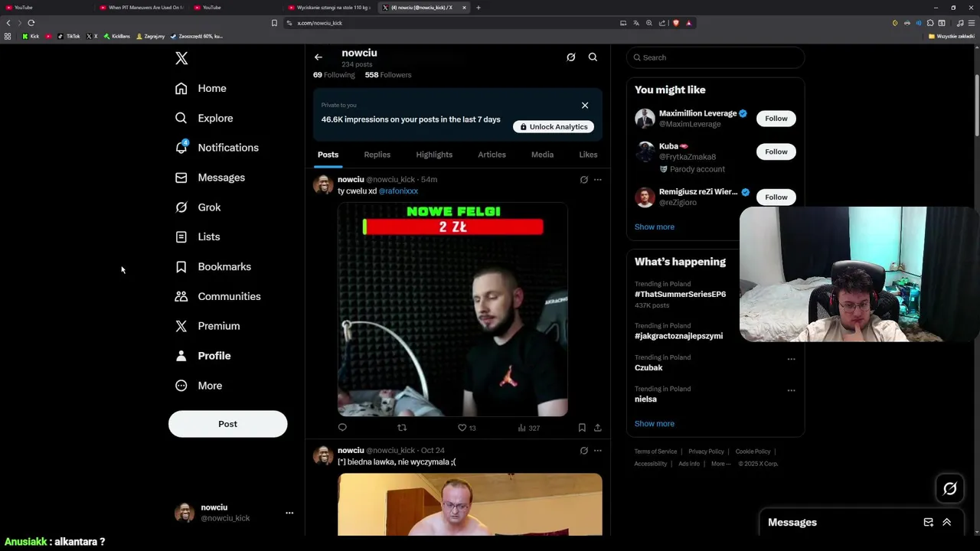Open Lists in the sidebar
Image resolution: width=980 pixels, height=551 pixels.
coord(197,237)
